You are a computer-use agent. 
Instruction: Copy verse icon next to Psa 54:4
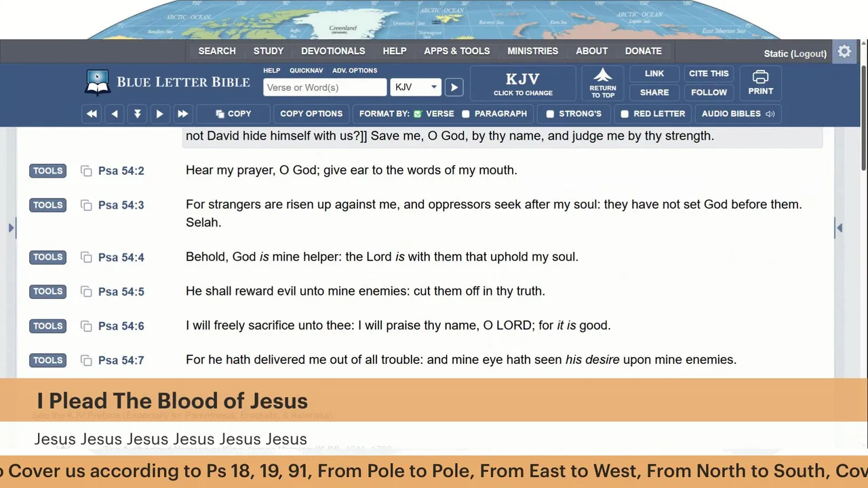[86, 257]
